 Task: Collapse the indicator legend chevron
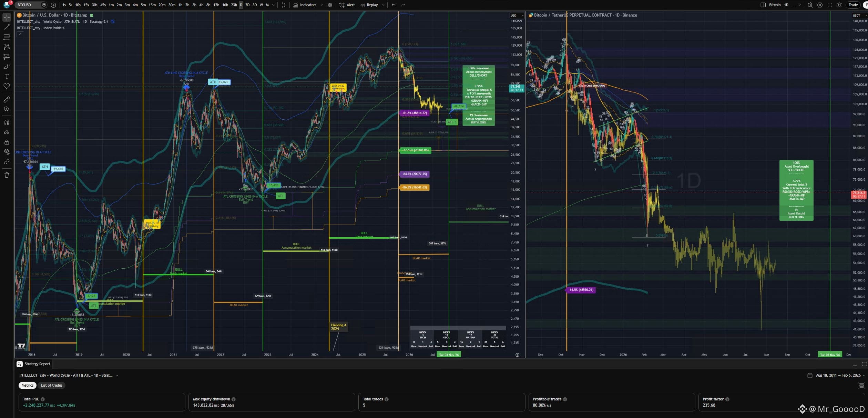[x=20, y=34]
